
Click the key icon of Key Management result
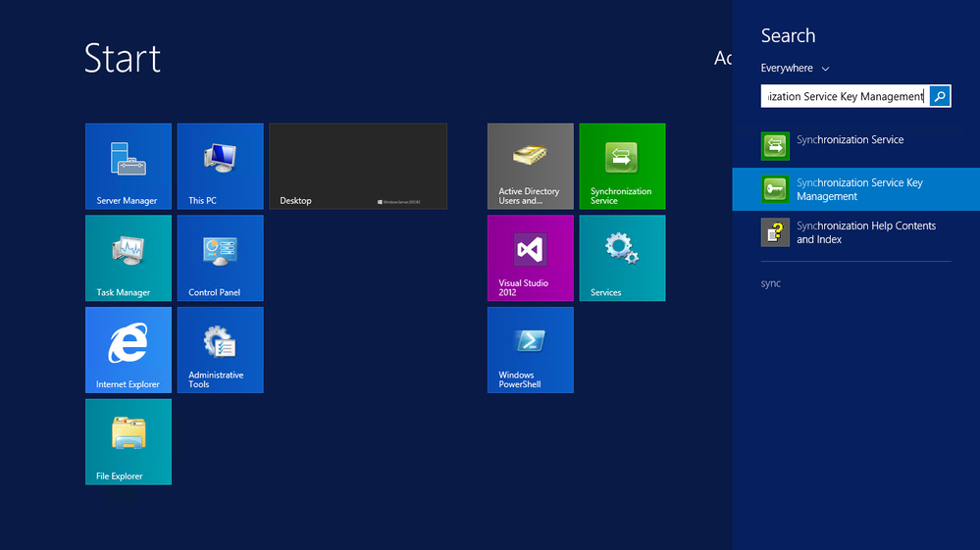coord(775,189)
